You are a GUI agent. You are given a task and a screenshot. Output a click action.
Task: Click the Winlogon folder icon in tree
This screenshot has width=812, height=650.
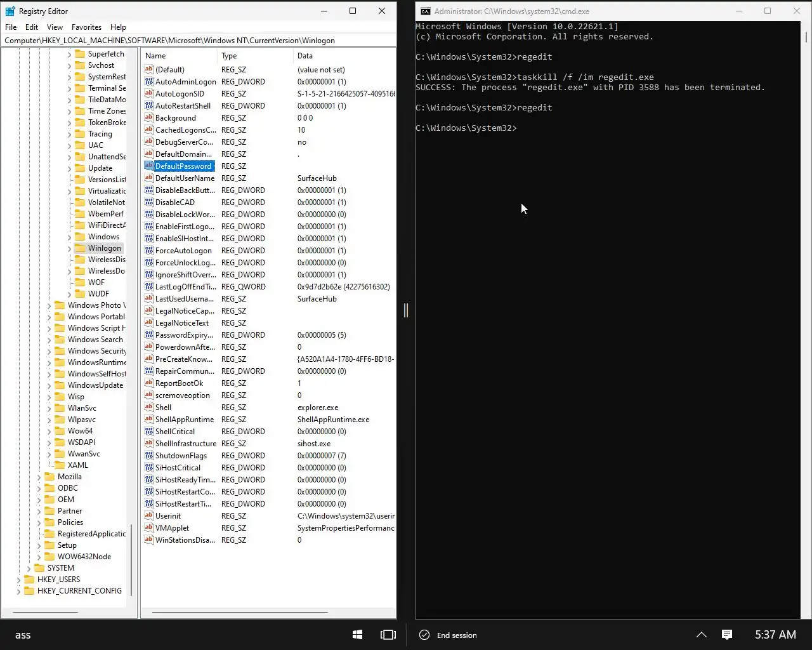[80, 248]
